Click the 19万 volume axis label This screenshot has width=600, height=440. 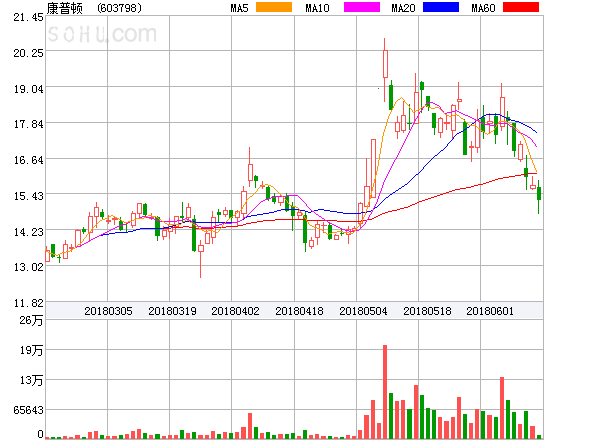[x=31, y=350]
